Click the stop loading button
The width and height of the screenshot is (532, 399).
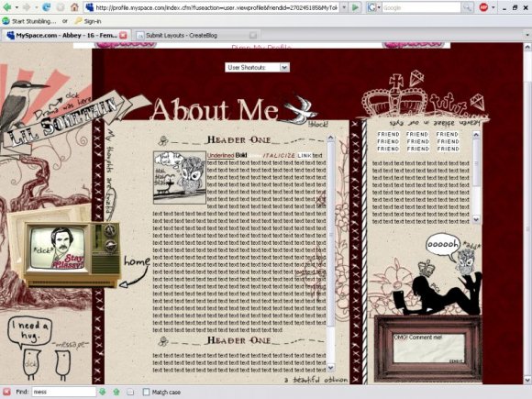tap(60, 7)
